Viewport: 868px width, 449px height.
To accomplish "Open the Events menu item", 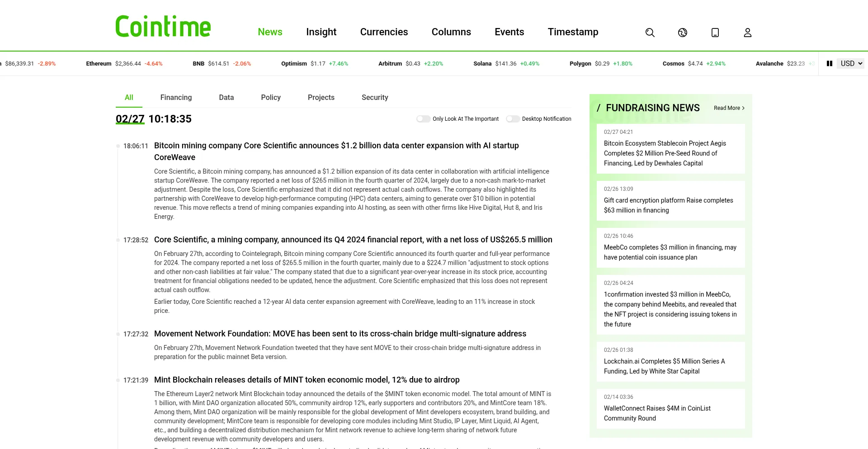I will [509, 32].
